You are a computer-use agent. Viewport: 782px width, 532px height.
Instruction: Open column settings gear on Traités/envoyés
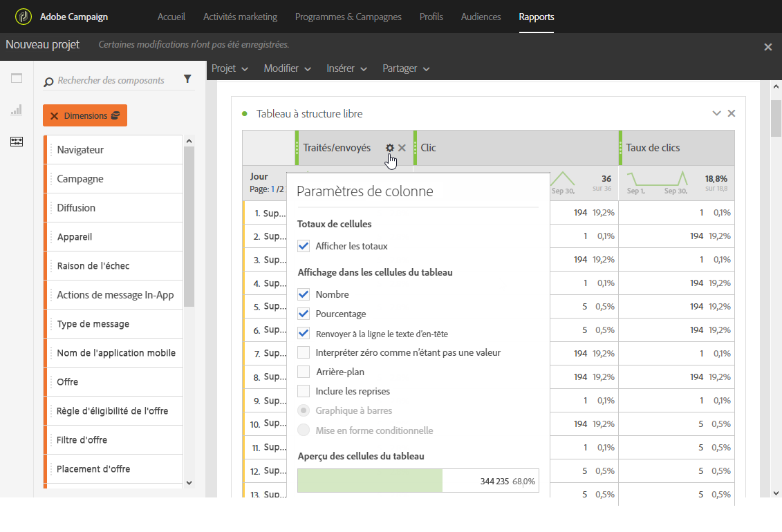(x=390, y=148)
